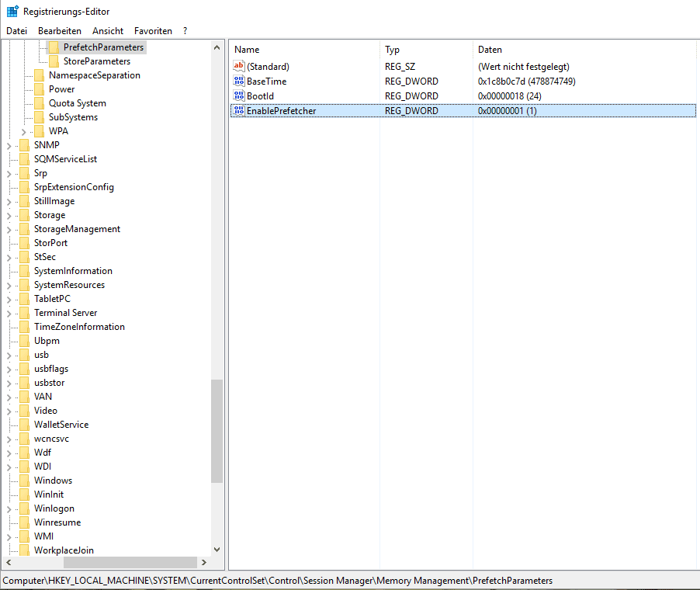Click the Power folder icon
Viewport: 700px width, 590px height.
[x=40, y=88]
